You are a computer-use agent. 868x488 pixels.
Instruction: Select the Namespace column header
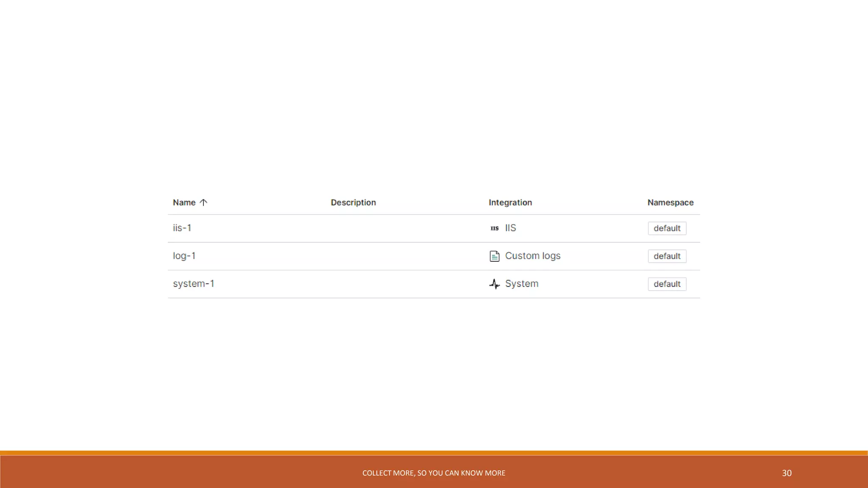pos(670,202)
